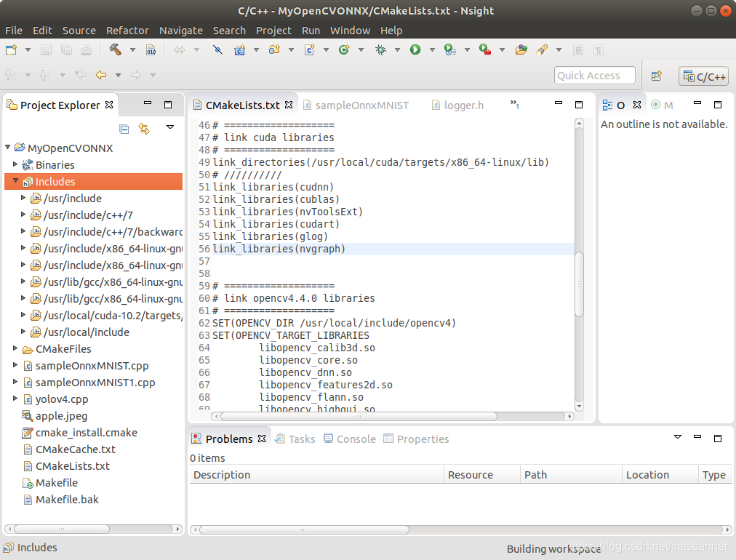The height and width of the screenshot is (560, 736).
Task: Open the Refactor menu
Action: (127, 31)
